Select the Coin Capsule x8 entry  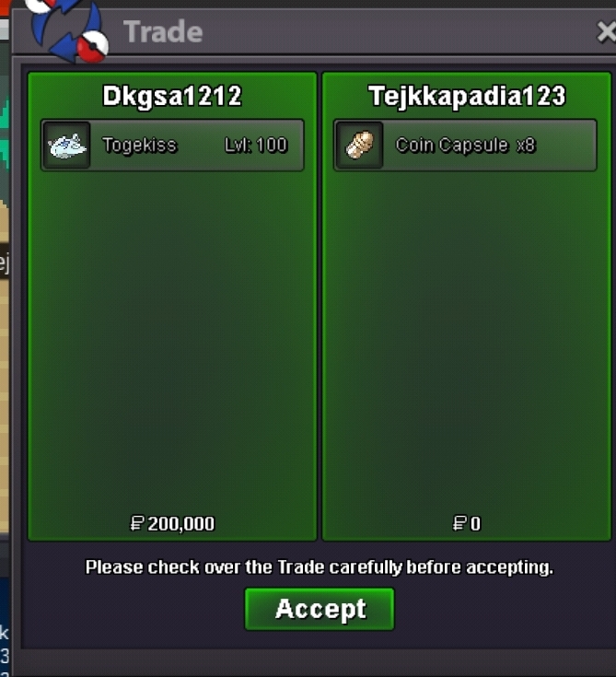pyautogui.click(x=465, y=146)
